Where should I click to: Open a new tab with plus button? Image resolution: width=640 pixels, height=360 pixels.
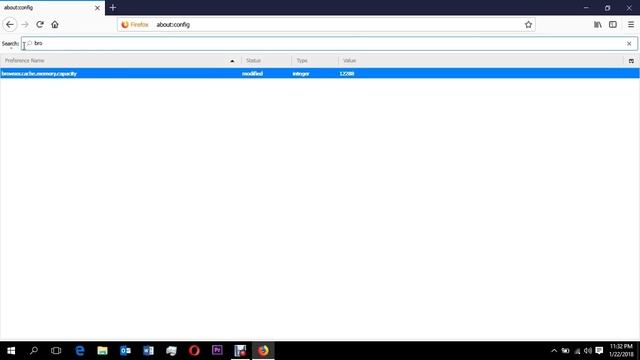(x=113, y=8)
